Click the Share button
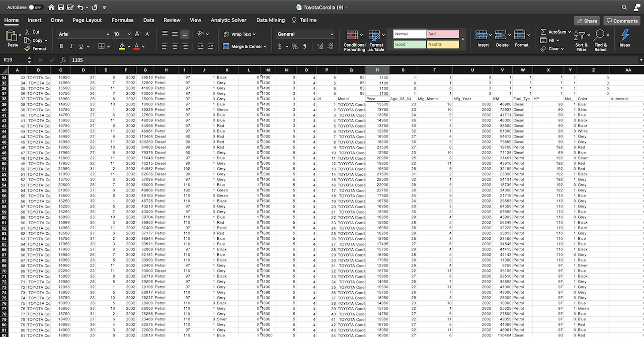The width and height of the screenshot is (644, 337). 587,21
